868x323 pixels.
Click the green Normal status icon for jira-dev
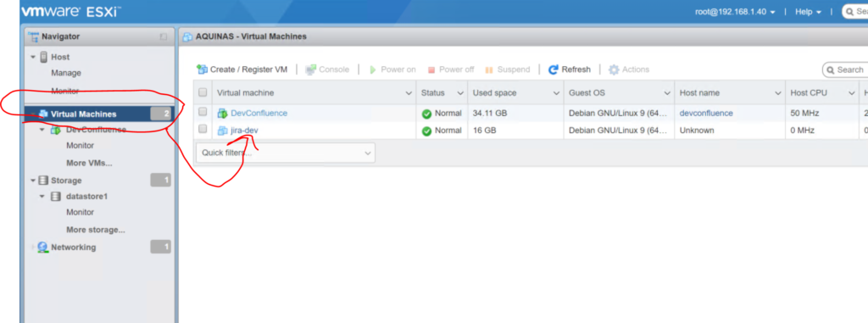point(426,131)
